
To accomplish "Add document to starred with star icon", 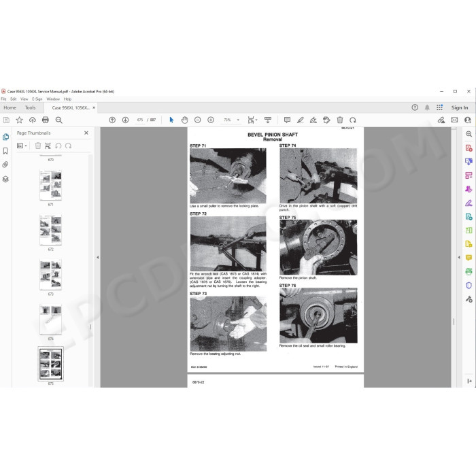I will click(20, 120).
